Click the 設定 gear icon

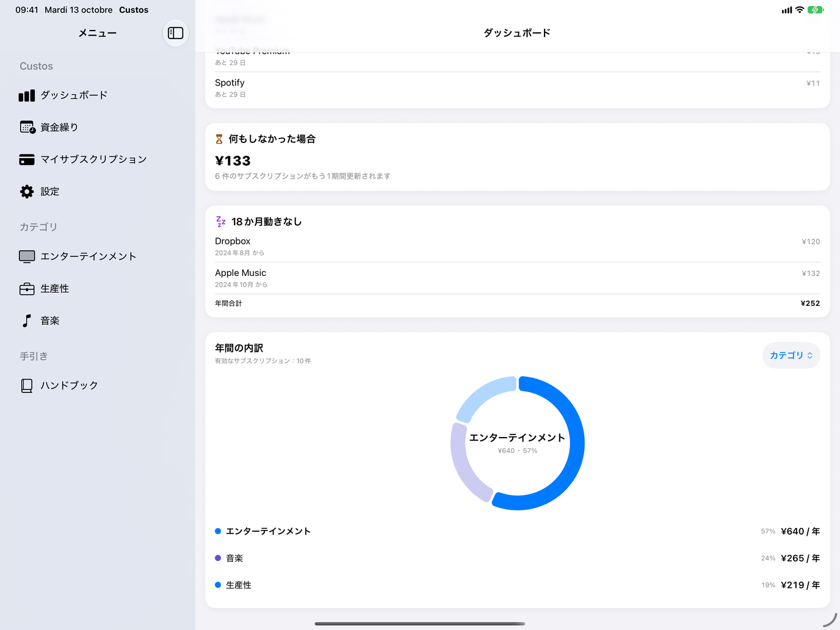click(27, 192)
